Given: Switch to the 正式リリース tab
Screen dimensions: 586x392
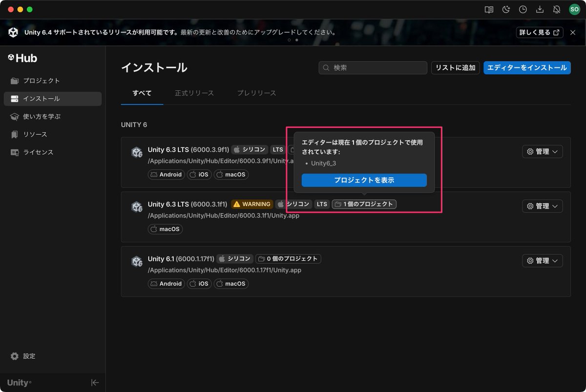Looking at the screenshot, I should tap(194, 93).
